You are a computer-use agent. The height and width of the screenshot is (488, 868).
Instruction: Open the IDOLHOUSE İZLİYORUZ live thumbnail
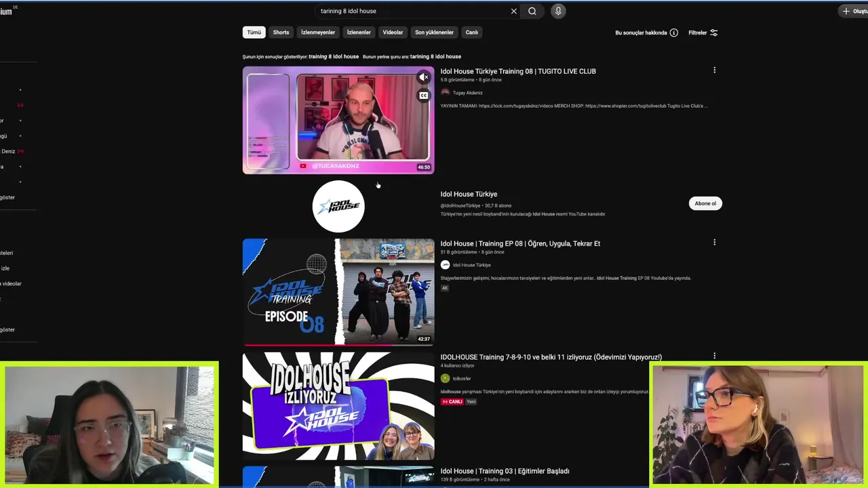tap(338, 406)
